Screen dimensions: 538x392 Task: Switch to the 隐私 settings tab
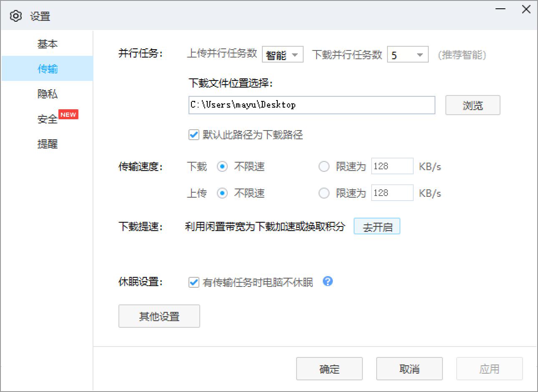(48, 94)
